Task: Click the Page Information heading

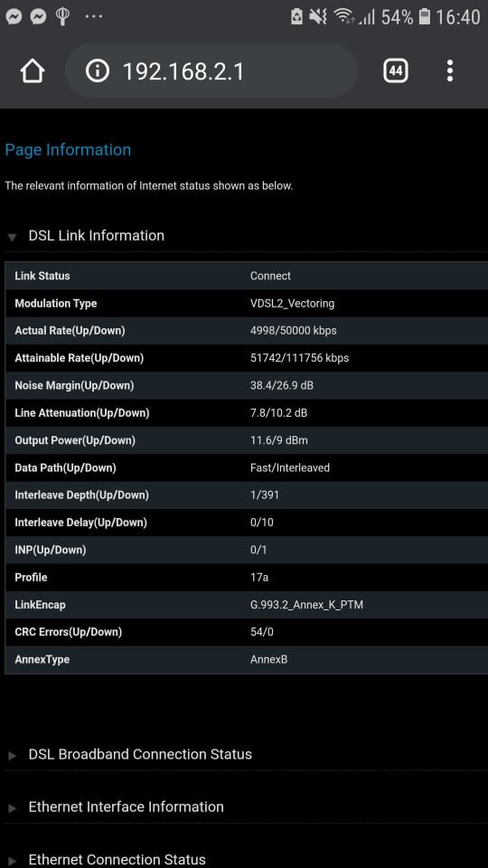Action: 68,150
